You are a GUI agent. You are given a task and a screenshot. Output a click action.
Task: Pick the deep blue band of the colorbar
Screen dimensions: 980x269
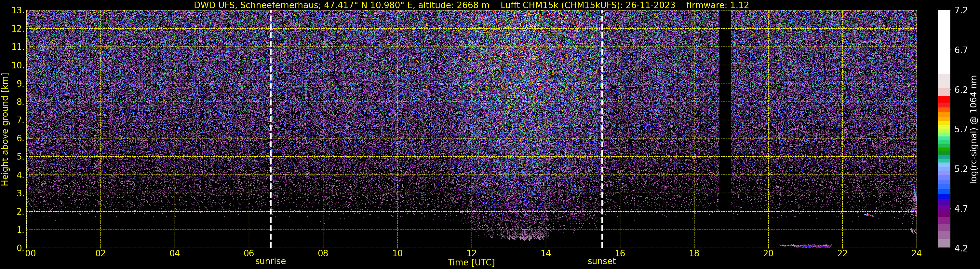[x=944, y=197]
